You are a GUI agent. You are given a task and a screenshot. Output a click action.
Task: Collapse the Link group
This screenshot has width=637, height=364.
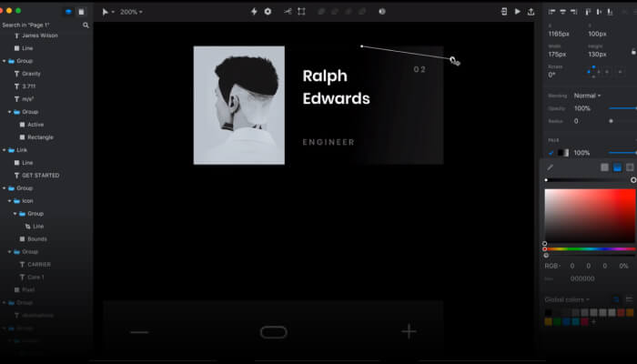[x=4, y=150]
